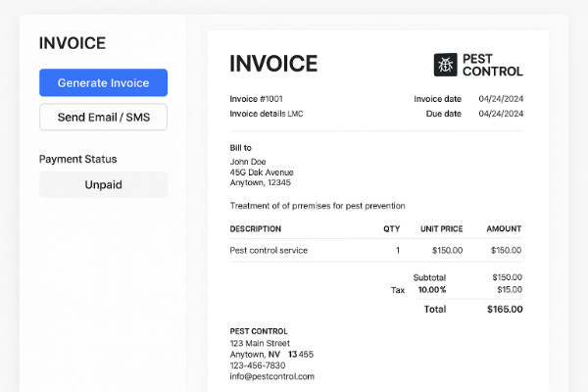The image size is (588, 392).
Task: Click the Pest control service description row
Action: 375,250
